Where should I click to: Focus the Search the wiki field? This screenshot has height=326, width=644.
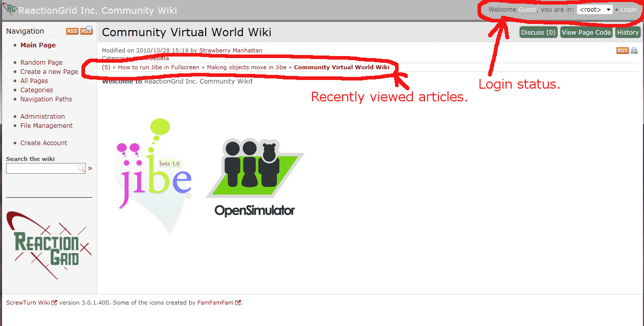(41, 168)
